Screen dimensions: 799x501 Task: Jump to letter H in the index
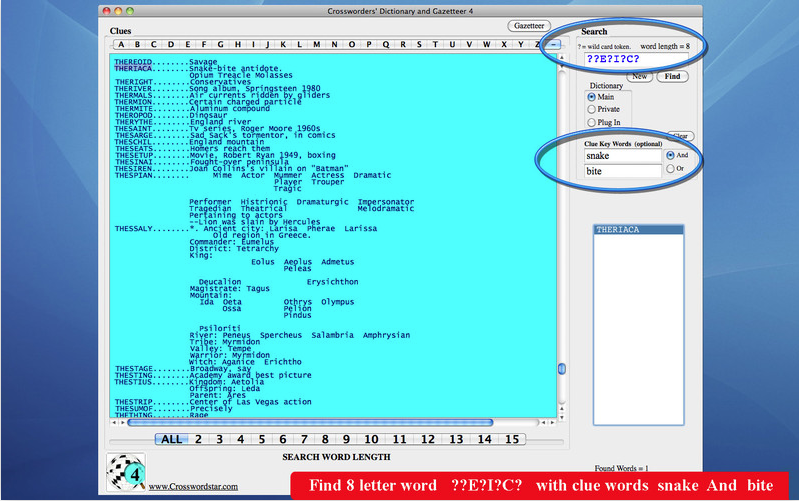click(237, 44)
